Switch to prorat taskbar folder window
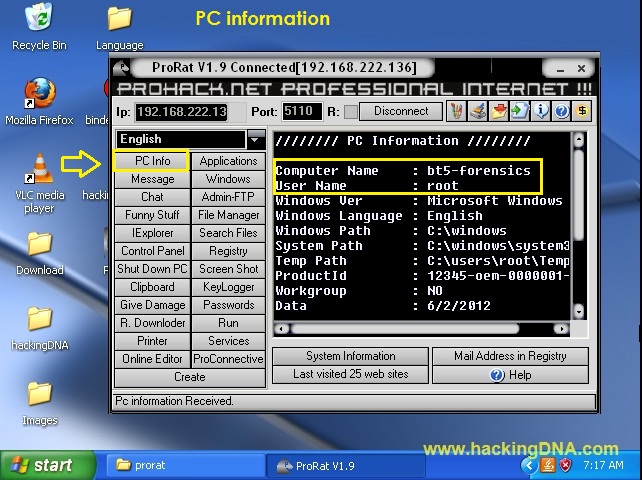Screen dimensions: 642x480 coord(184,466)
